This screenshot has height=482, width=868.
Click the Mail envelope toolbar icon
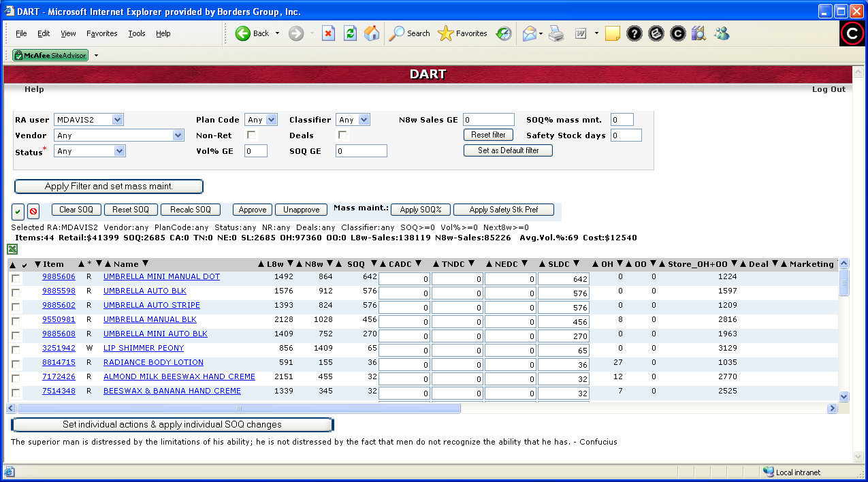click(529, 33)
